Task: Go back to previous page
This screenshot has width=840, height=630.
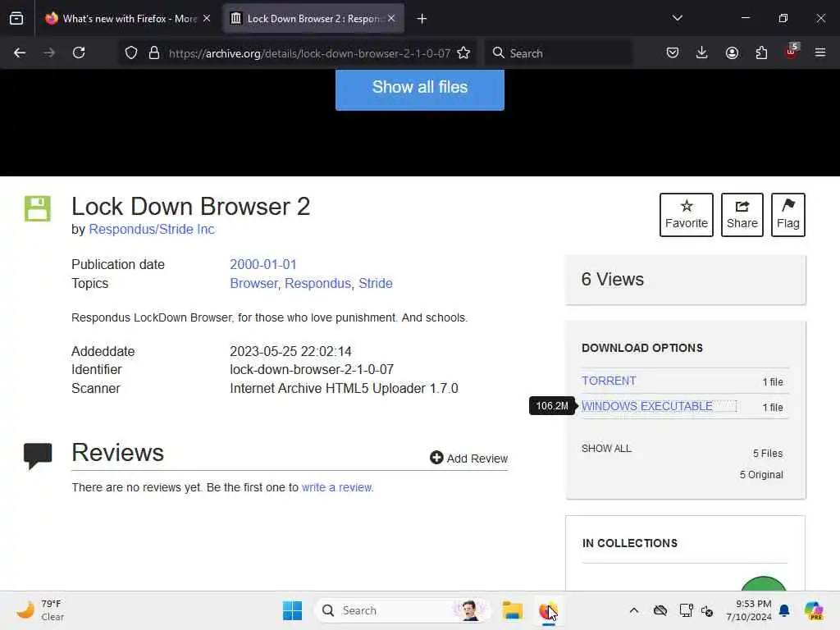Action: click(x=20, y=52)
